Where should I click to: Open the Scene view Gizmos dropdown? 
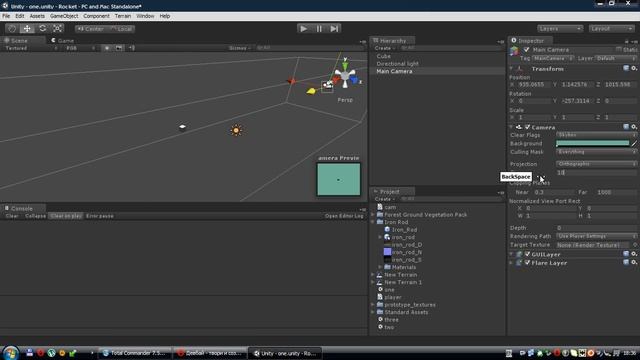239,48
